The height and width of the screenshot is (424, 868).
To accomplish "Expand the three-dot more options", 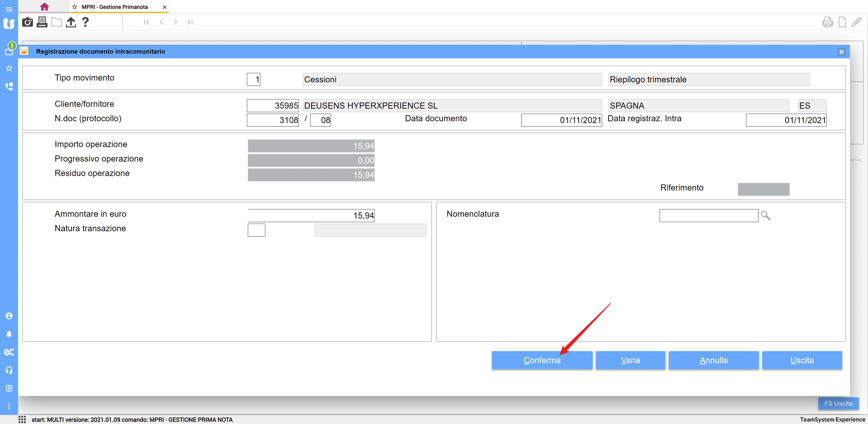I will pyautogui.click(x=9, y=406).
